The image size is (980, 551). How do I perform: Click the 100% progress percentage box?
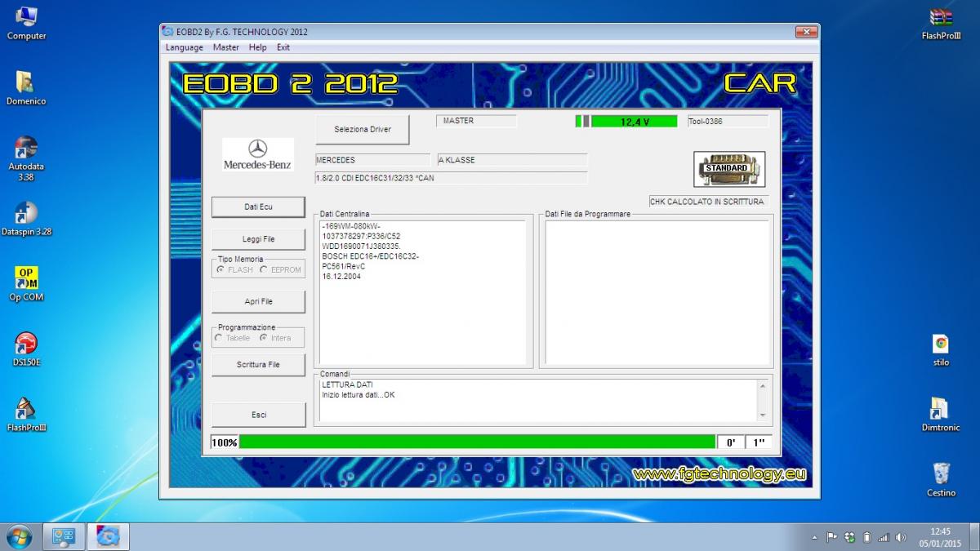(224, 442)
